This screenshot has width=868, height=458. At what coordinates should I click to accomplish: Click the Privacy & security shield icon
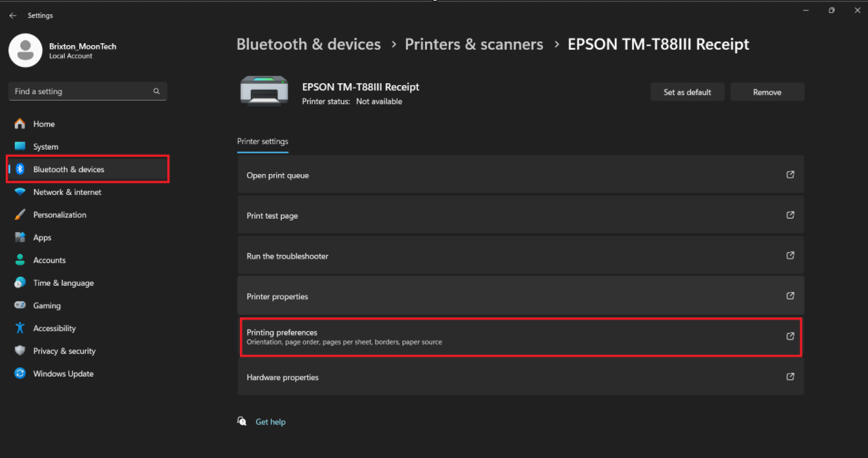tap(19, 350)
